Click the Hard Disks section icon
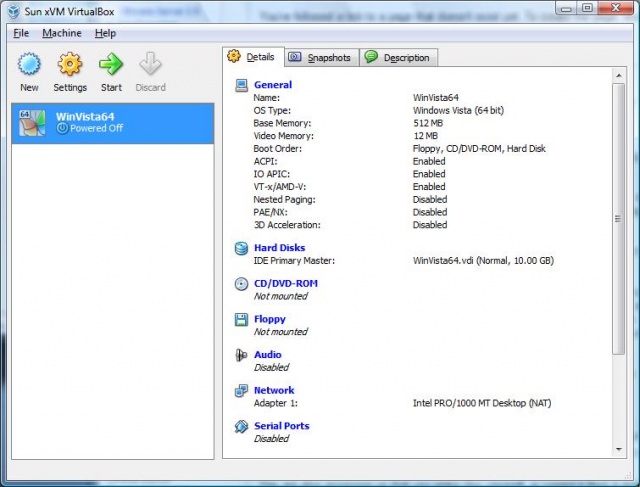This screenshot has width=640, height=487. click(x=241, y=248)
